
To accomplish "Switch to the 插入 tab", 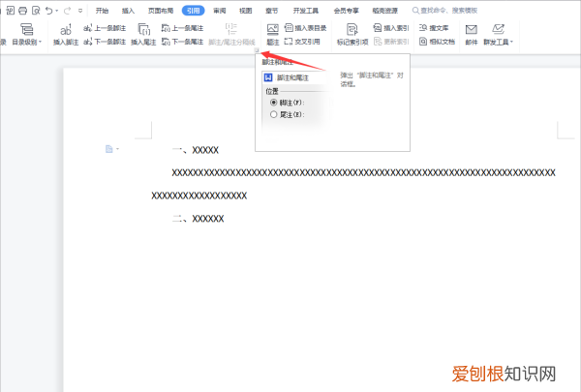I will [128, 11].
